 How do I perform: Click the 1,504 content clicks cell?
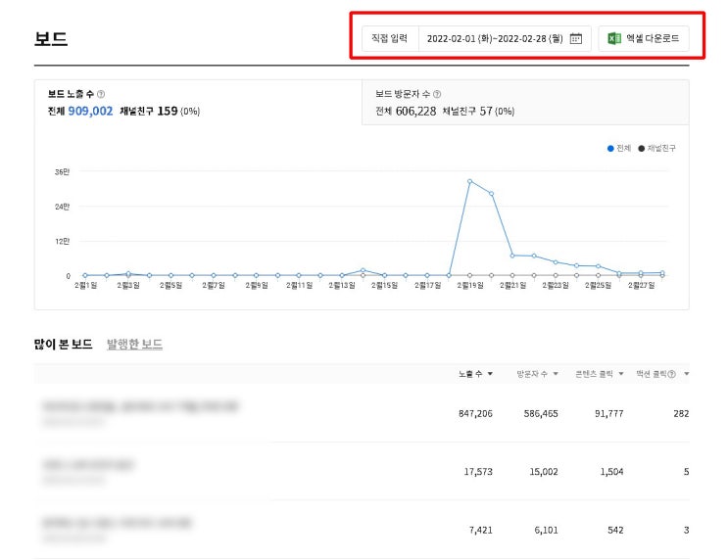[x=611, y=472]
